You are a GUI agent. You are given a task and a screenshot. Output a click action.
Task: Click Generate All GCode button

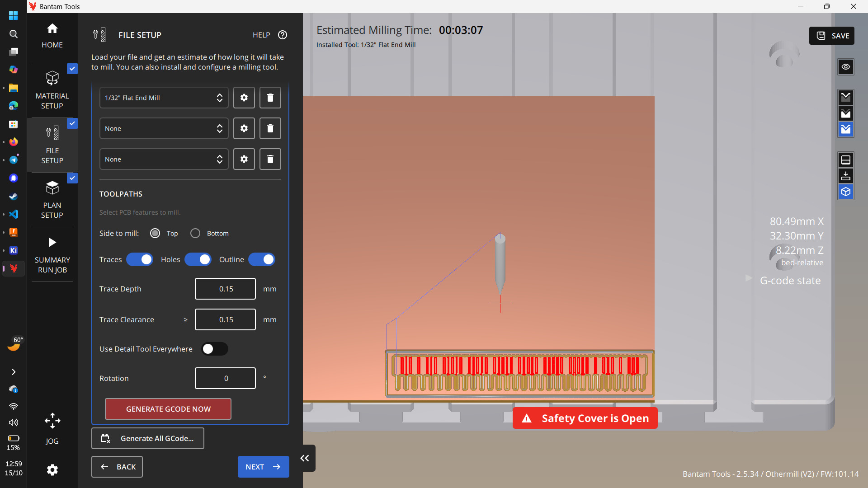(x=148, y=438)
